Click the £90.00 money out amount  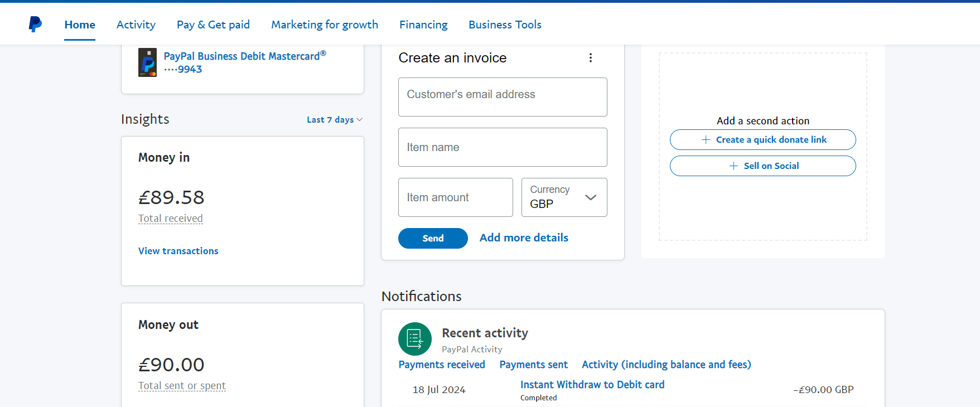coord(171,365)
